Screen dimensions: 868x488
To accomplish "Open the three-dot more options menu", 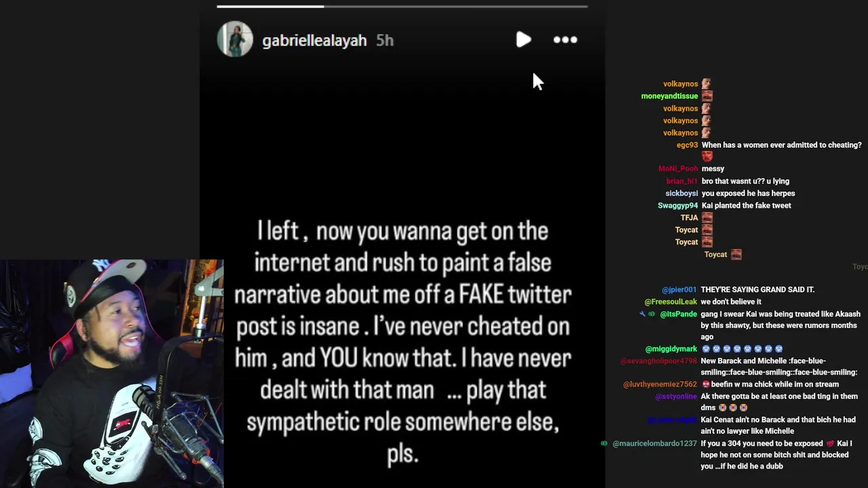I will [565, 40].
